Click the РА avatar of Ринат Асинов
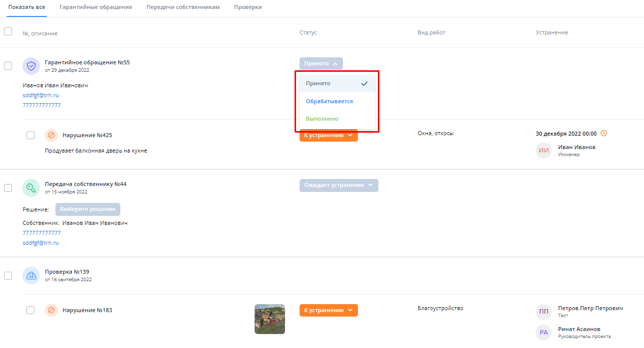Image resolution: width=644 pixels, height=348 pixels. click(544, 333)
